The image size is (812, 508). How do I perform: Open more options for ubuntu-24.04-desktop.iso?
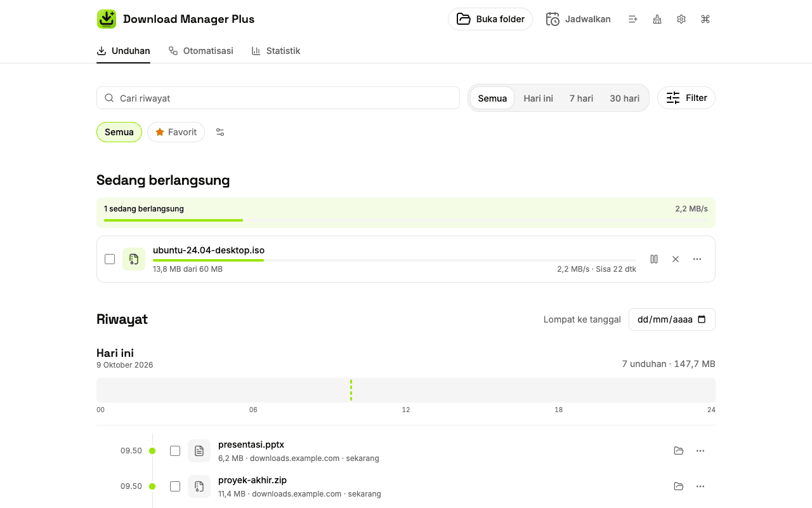tap(697, 259)
